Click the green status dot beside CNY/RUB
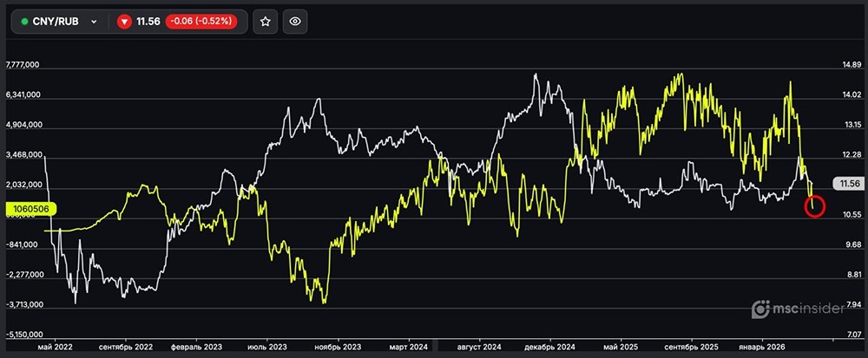The height and width of the screenshot is (358, 868). (24, 22)
